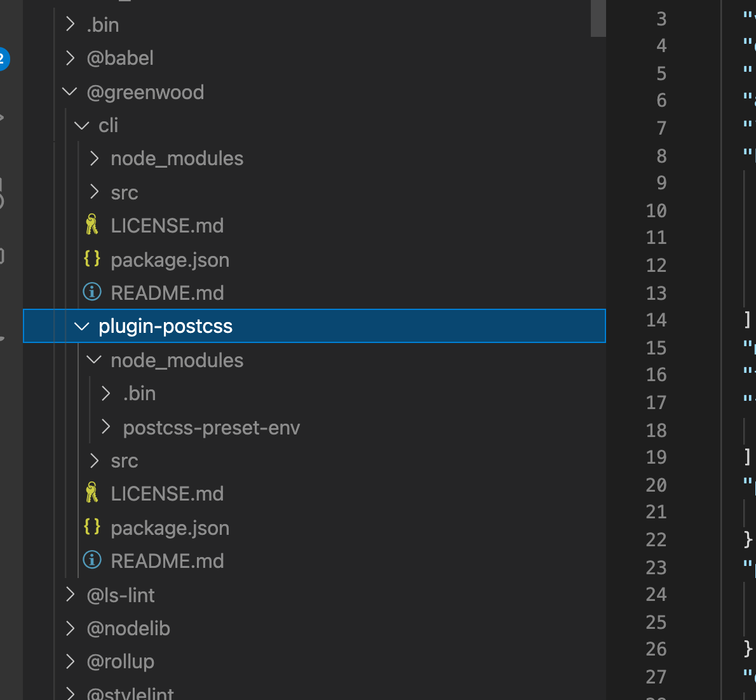Viewport: 756px width, 700px height.
Task: Expand the postcss-preset-env folder
Action: click(x=106, y=427)
